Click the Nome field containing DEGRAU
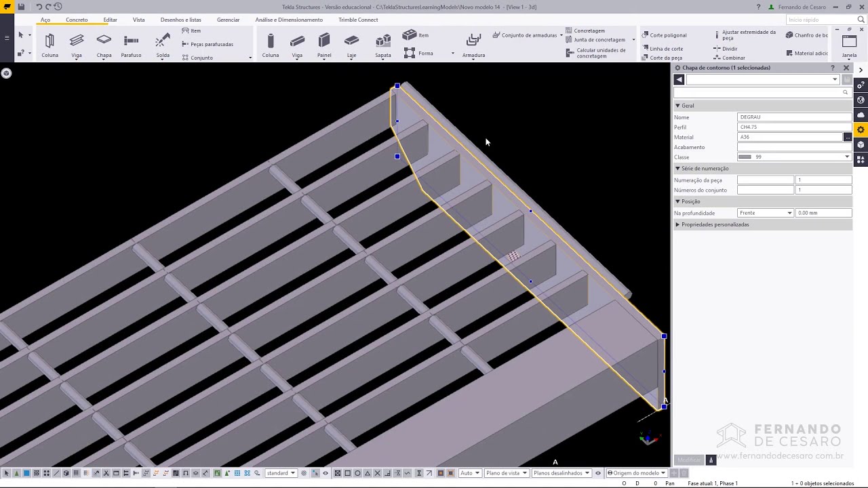Viewport: 868px width, 488px height. click(794, 117)
